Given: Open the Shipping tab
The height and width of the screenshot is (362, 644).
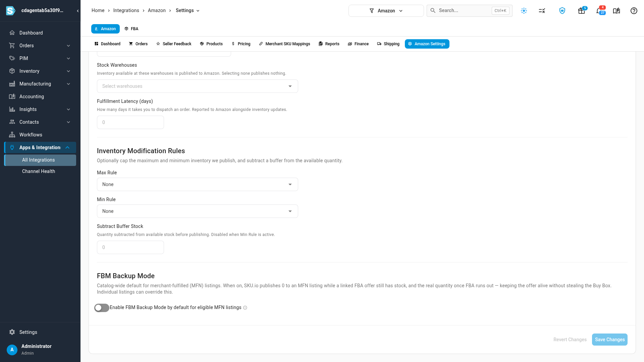Looking at the screenshot, I should click(x=388, y=44).
